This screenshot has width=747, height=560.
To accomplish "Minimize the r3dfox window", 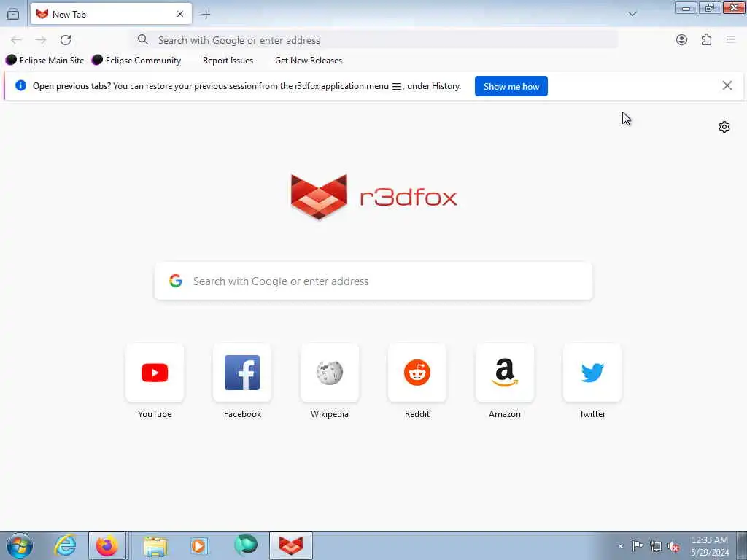I will (686, 7).
